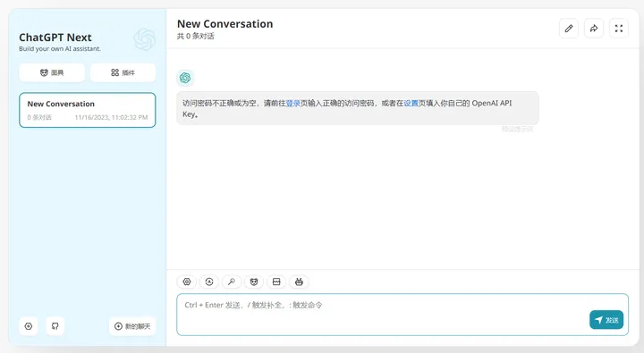This screenshot has width=644, height=353.
Task: Click the share conversation arrow icon
Action: [x=594, y=29]
